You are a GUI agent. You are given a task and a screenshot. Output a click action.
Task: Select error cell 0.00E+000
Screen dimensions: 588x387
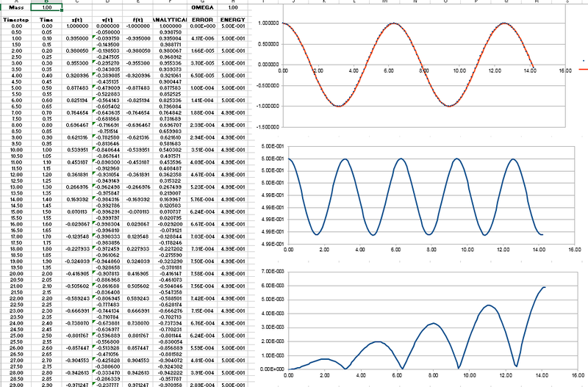[x=202, y=26]
